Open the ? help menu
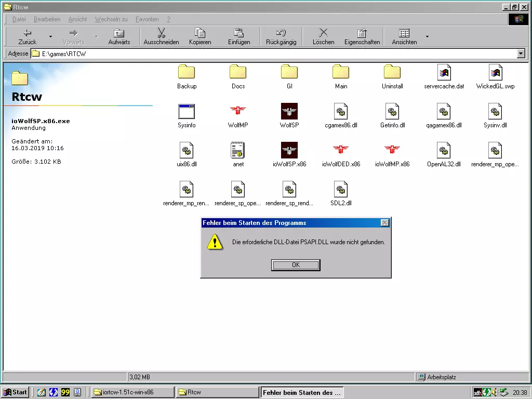 point(169,19)
